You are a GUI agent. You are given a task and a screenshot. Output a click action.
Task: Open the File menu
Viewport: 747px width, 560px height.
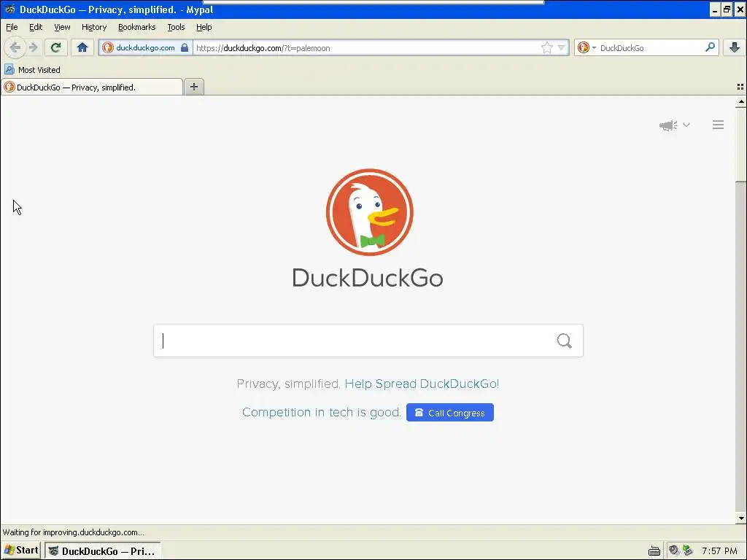pyautogui.click(x=12, y=27)
